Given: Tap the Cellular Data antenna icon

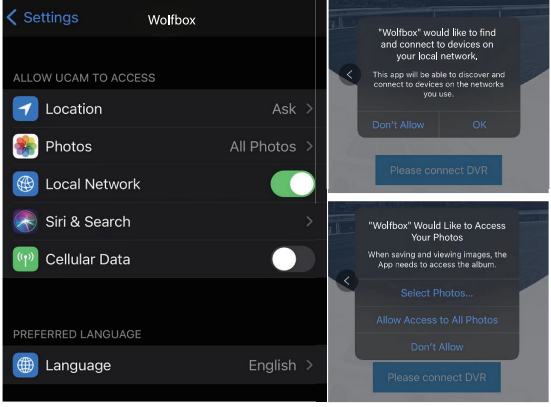Looking at the screenshot, I should pyautogui.click(x=25, y=259).
